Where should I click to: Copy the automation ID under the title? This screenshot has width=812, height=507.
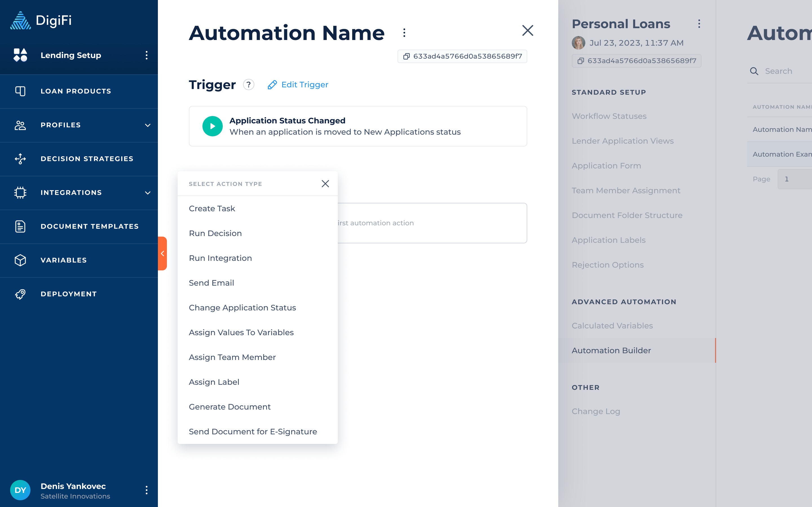406,56
